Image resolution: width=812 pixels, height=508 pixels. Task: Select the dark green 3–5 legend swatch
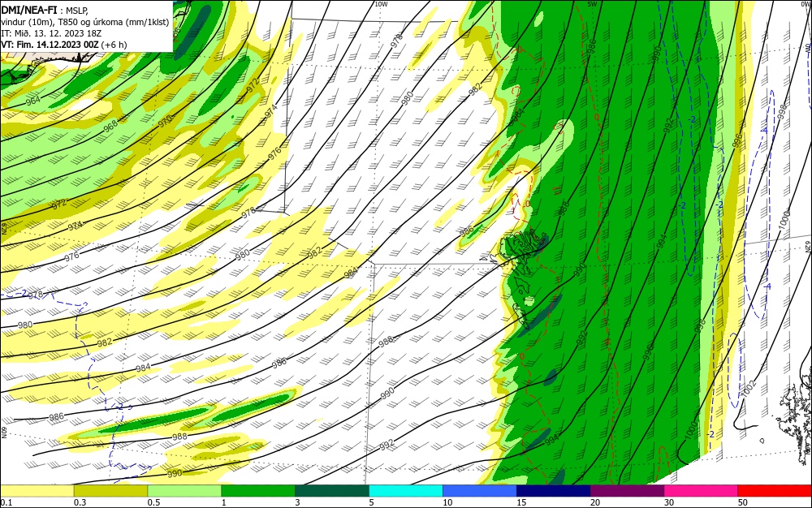coord(332,491)
